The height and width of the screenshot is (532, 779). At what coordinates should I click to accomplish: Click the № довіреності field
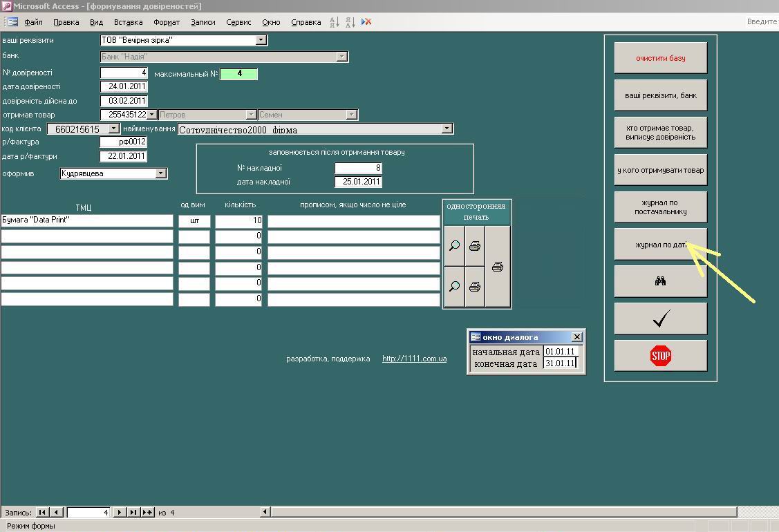(124, 73)
